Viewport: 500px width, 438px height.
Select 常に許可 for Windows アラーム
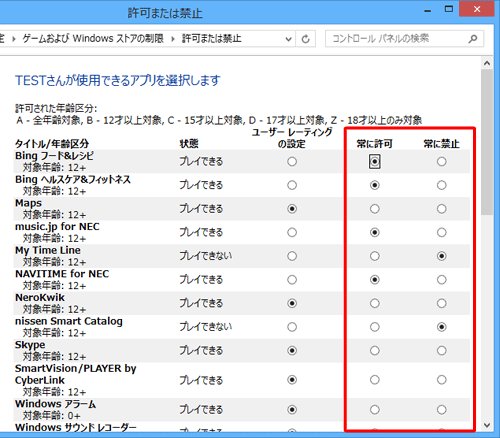[x=375, y=410]
